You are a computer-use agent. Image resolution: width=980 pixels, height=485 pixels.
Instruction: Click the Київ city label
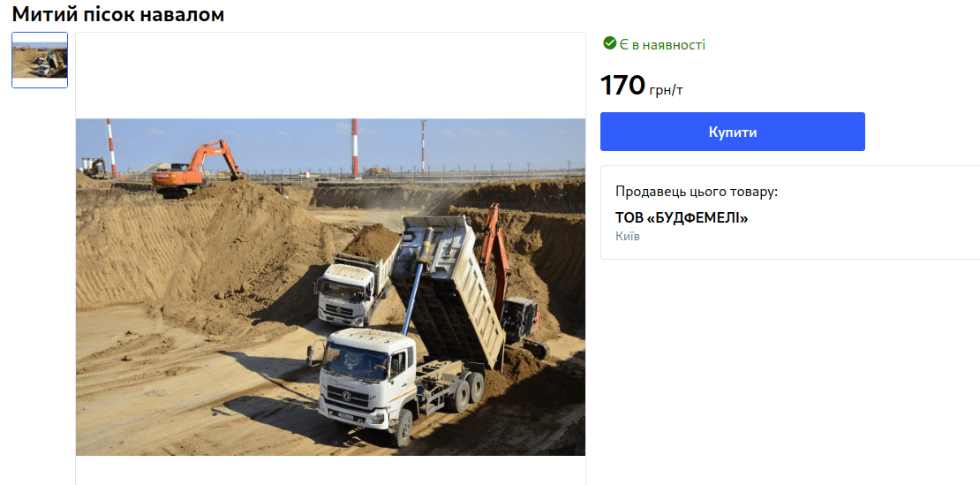tap(628, 237)
